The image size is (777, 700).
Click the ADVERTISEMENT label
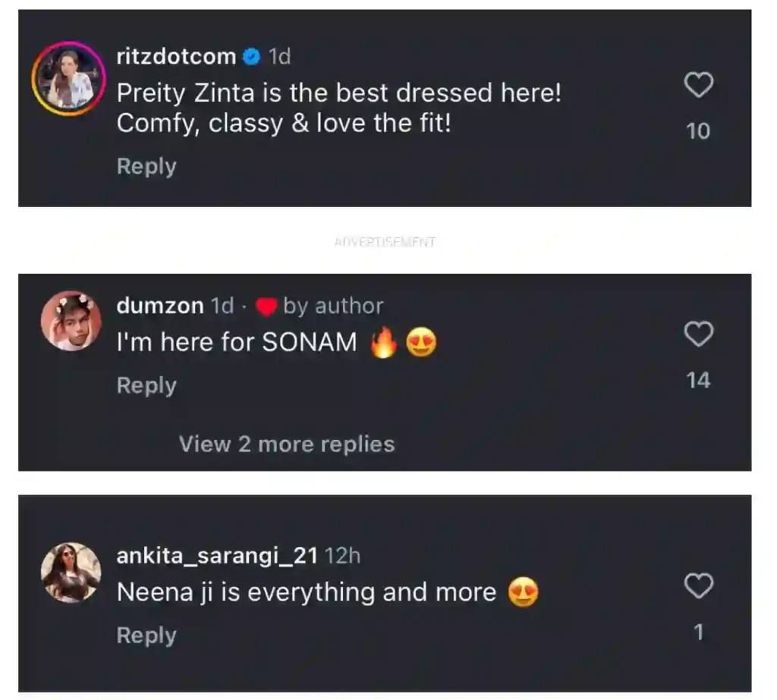pyautogui.click(x=385, y=242)
